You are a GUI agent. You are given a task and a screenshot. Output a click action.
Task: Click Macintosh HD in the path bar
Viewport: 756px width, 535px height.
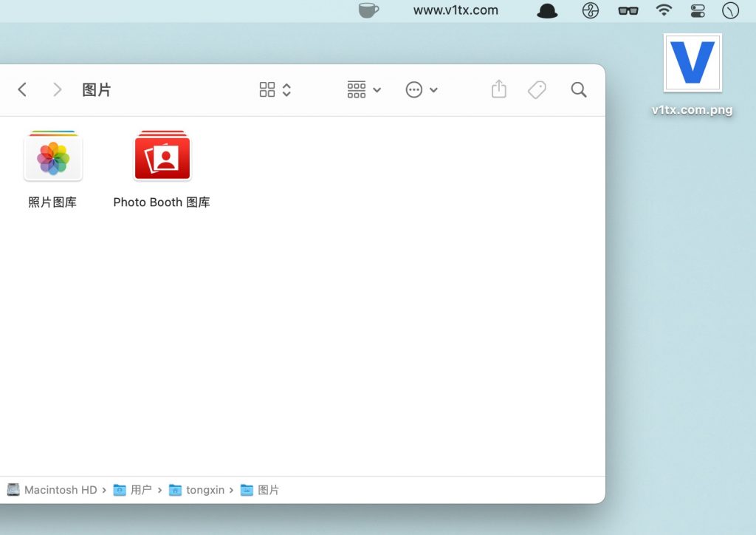(x=52, y=490)
